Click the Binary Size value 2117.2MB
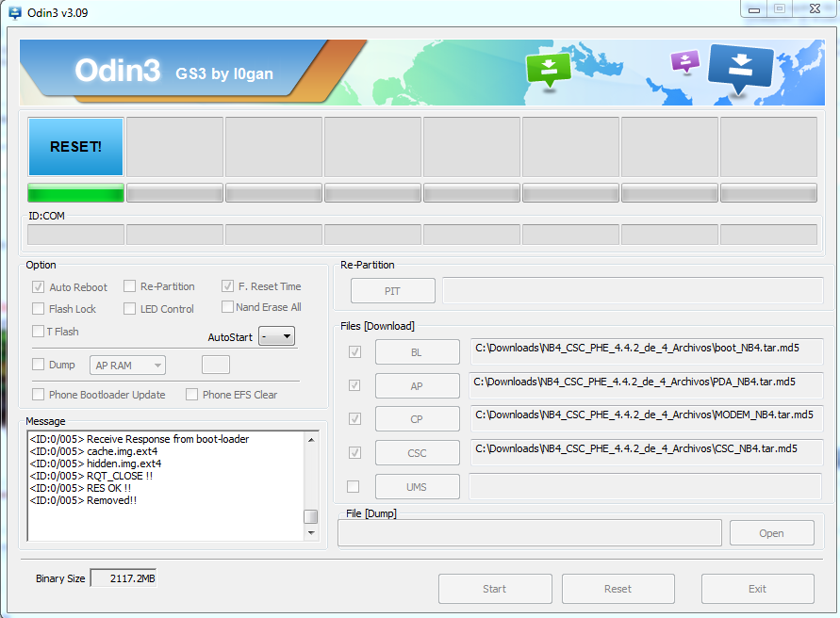Screen dimensions: 840x618 coord(124,578)
